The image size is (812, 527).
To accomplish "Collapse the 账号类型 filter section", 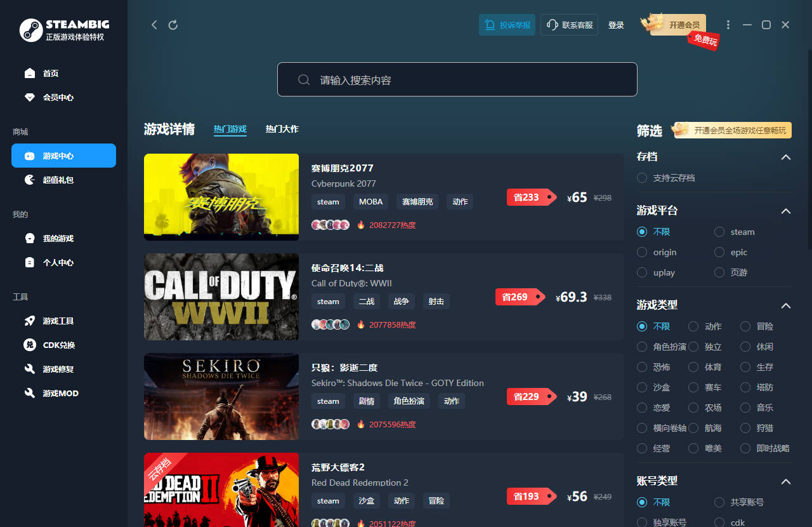I will pos(786,482).
